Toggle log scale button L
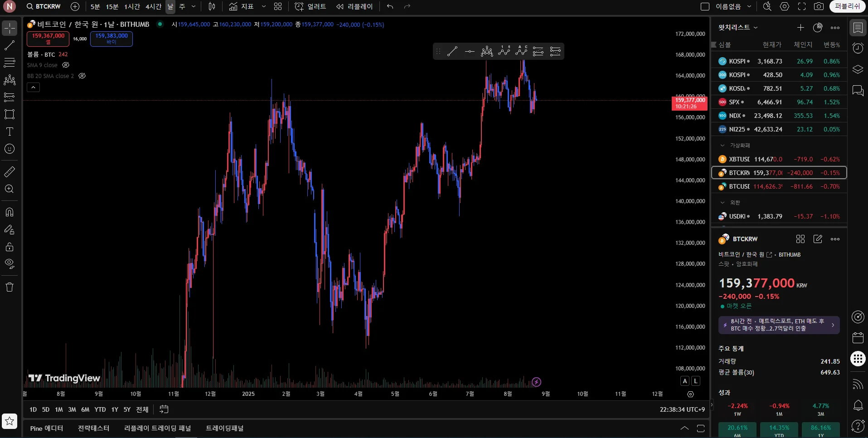This screenshot has height=438, width=868. tap(696, 381)
